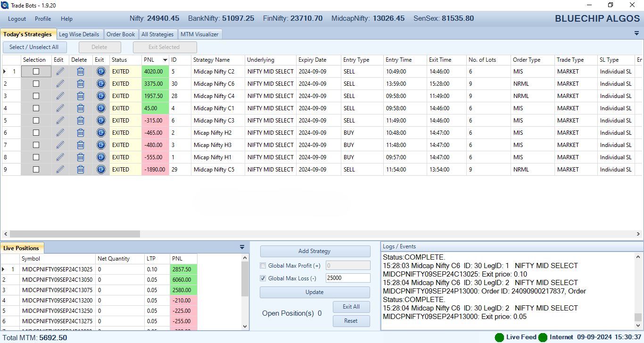Click trash icon for Midcap Nifty C6
The width and height of the screenshot is (644, 343).
click(x=81, y=83)
